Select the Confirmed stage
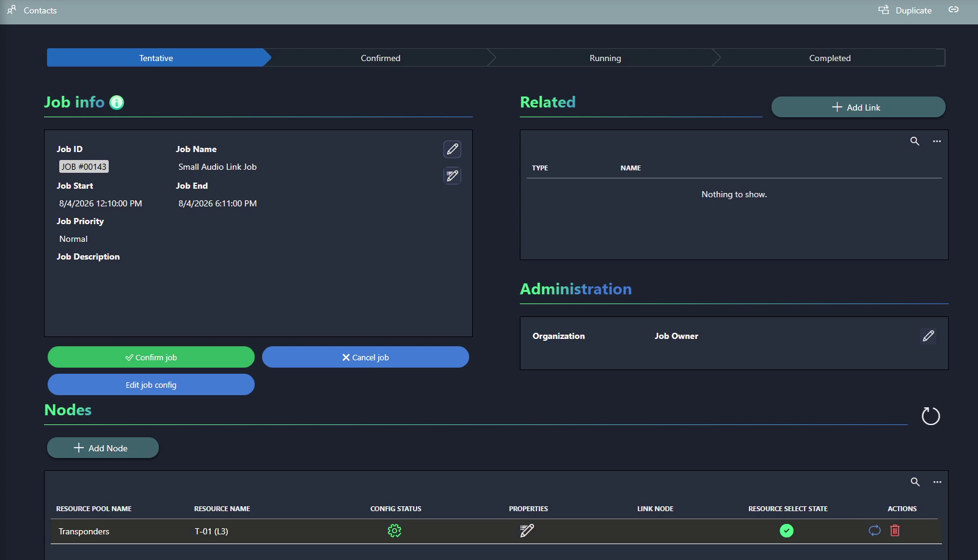Image resolution: width=978 pixels, height=560 pixels. click(381, 58)
